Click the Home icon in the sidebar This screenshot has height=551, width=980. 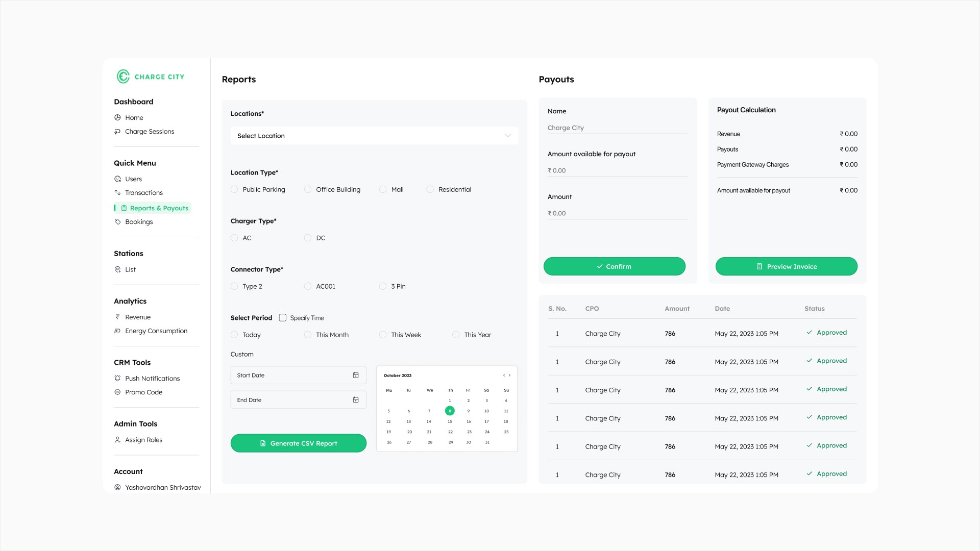tap(117, 117)
